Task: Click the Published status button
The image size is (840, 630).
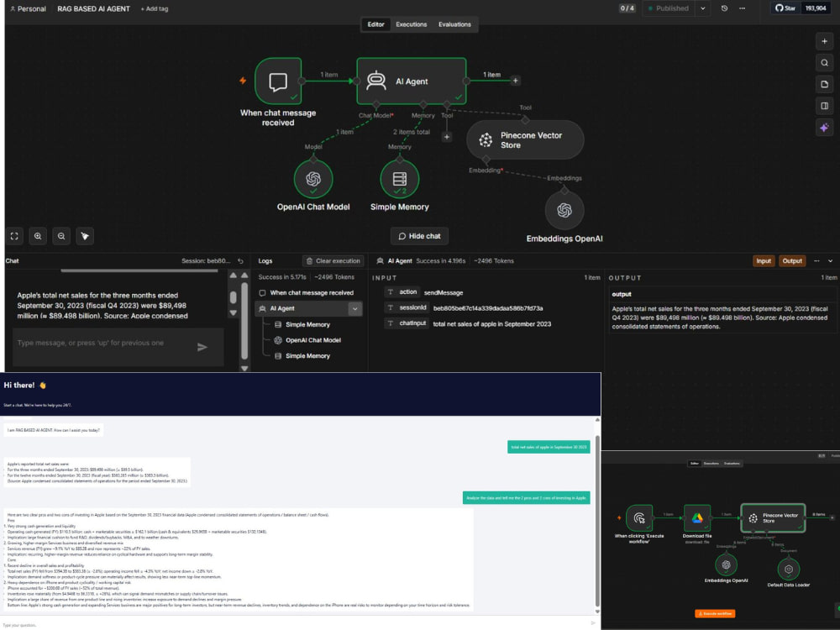Action: pyautogui.click(x=669, y=8)
